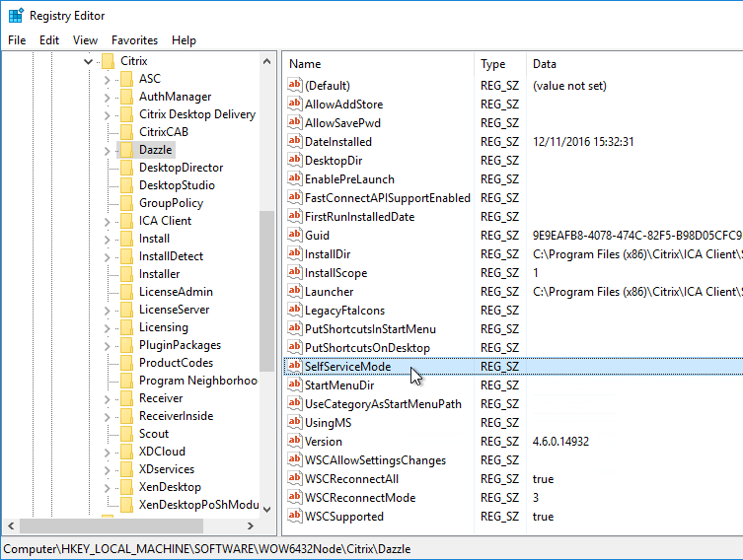743x560 pixels.
Task: Click the ASC folder icon
Action: [126, 79]
